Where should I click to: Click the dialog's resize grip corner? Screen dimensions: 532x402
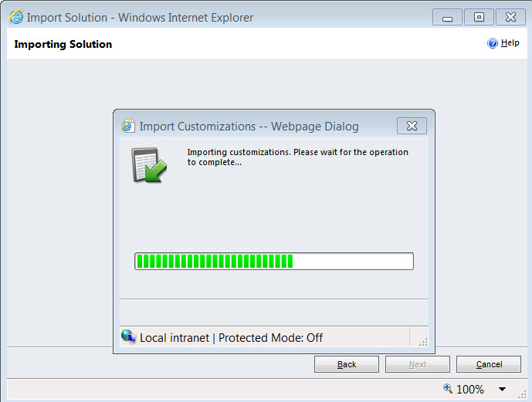click(422, 341)
